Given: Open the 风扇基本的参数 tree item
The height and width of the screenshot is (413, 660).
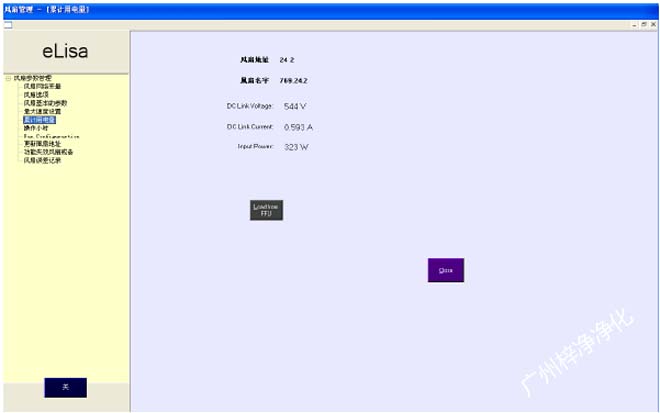Looking at the screenshot, I should coord(45,103).
